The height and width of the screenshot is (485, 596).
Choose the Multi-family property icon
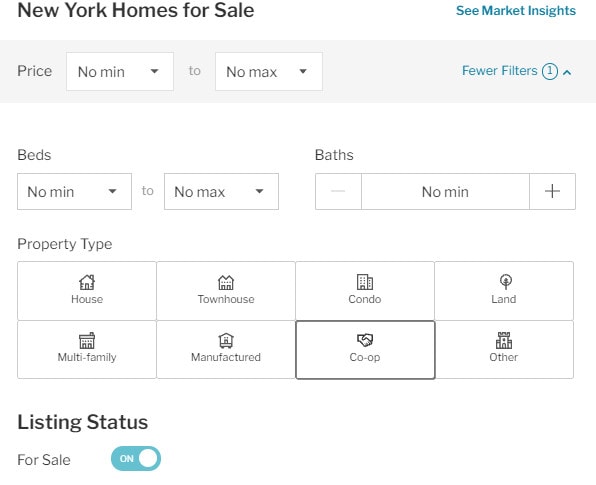pyautogui.click(x=87, y=341)
